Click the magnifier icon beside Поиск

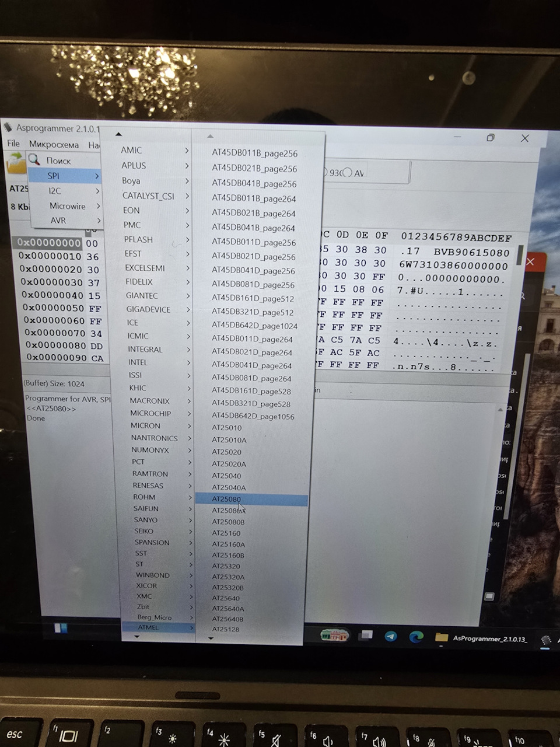(34, 159)
